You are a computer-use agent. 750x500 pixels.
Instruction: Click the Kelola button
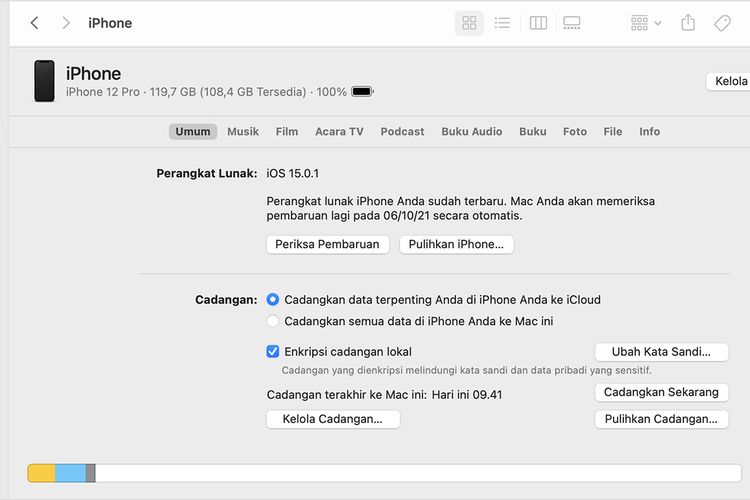(728, 81)
